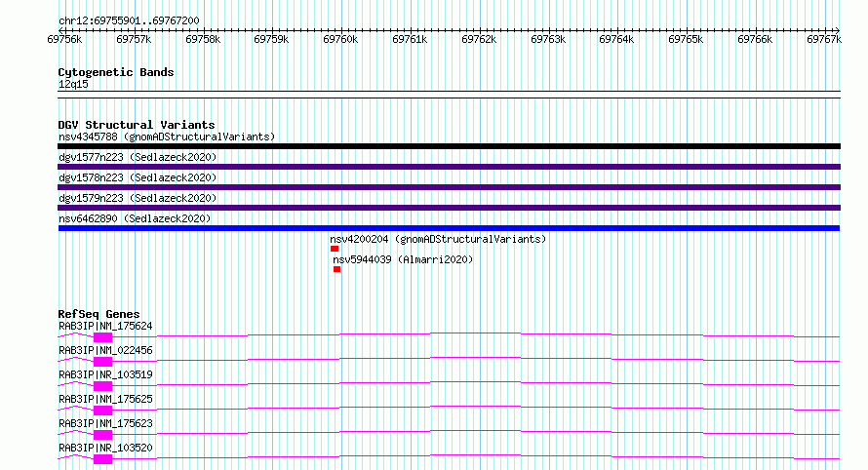This screenshot has height=470, width=868.
Task: Click the RAB3IP|NM_175624 gene label
Action: (x=105, y=326)
